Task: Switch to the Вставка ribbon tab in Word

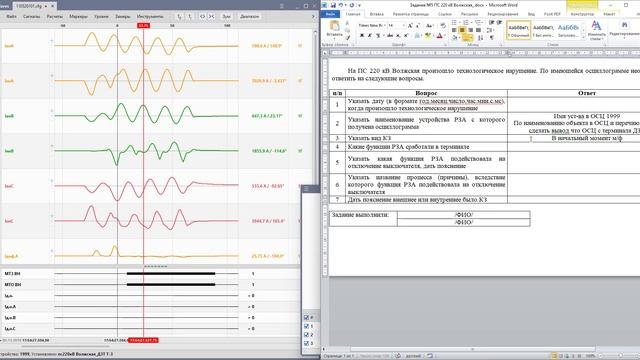Action: click(376, 14)
